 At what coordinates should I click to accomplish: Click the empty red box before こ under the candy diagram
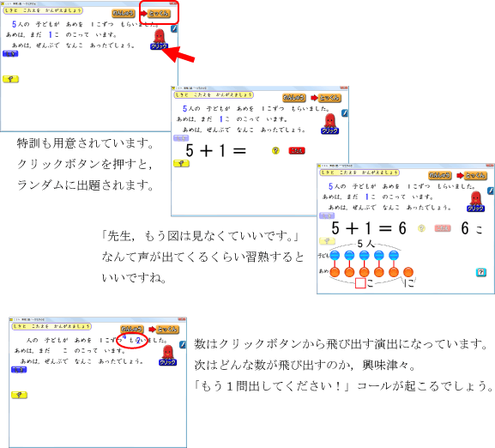360,283
